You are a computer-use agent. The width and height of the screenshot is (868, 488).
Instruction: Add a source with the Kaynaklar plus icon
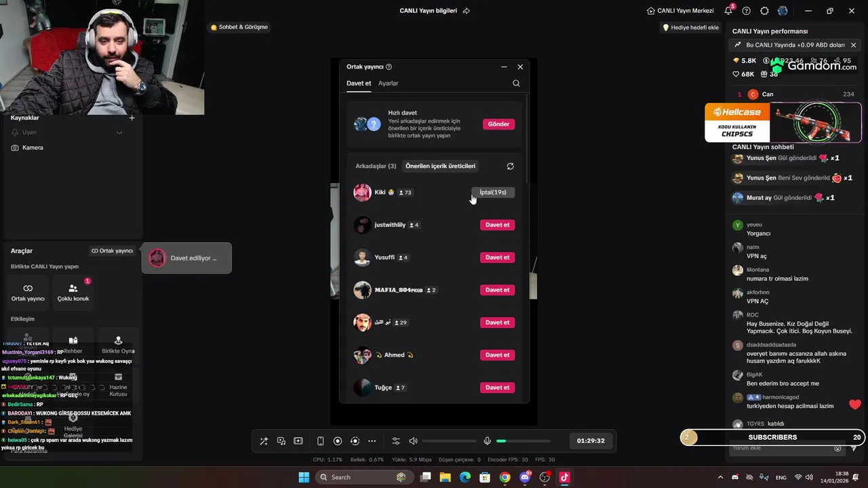click(132, 118)
